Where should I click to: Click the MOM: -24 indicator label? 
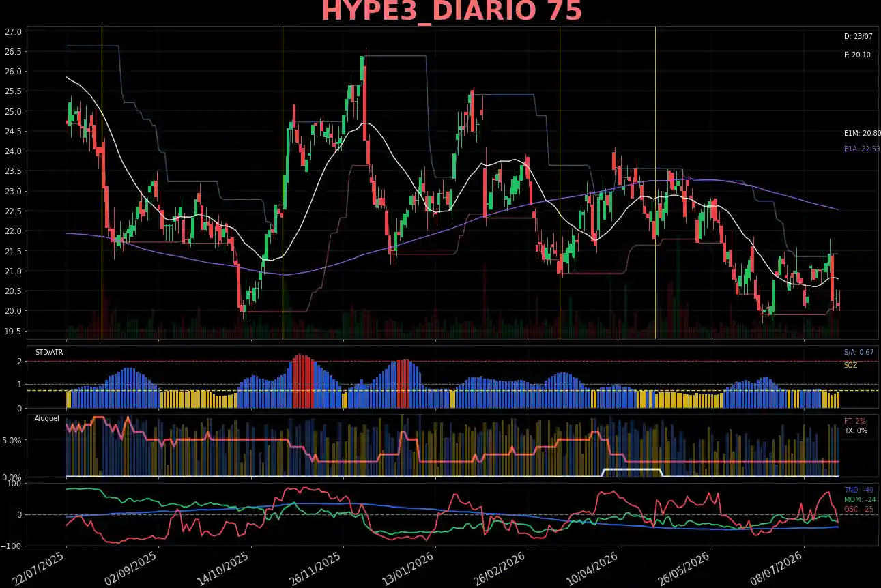(860, 499)
